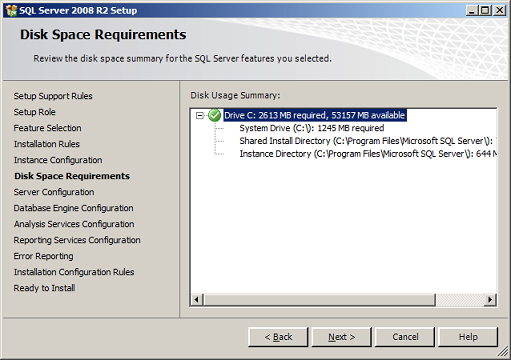Close the SQL Server Setup window

pos(500,11)
